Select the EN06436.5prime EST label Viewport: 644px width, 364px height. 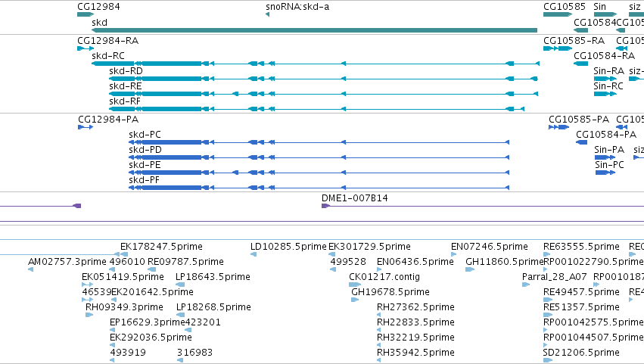415,262
